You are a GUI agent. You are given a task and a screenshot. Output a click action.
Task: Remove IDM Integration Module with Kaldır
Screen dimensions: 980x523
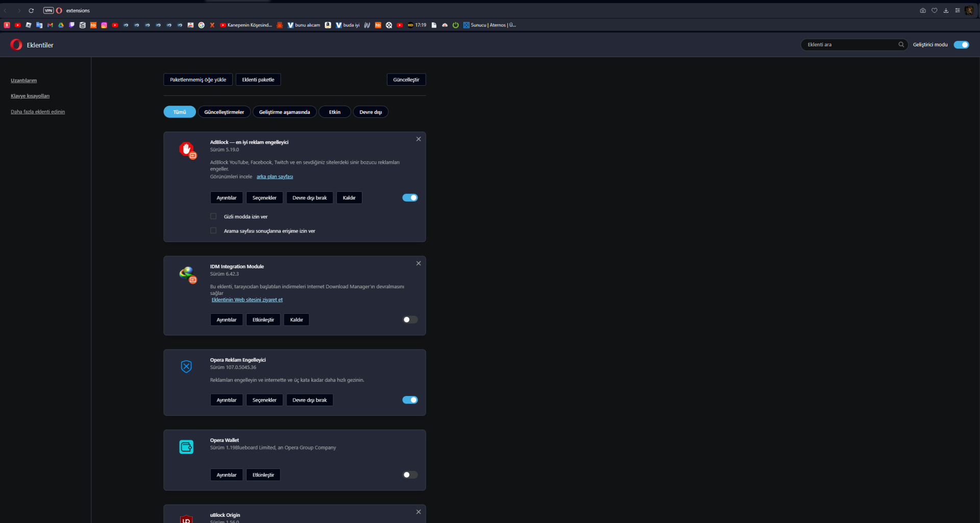tap(297, 320)
